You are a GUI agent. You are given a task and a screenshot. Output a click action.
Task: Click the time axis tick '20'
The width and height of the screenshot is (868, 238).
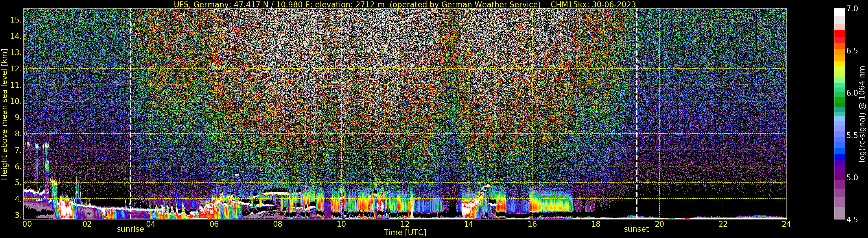click(659, 224)
